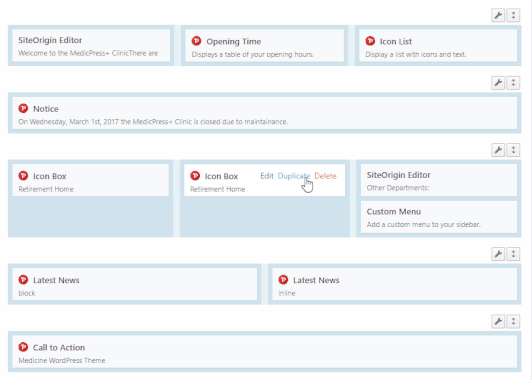Select the 'Call to Action' widget title
The height and width of the screenshot is (380, 532).
point(59,347)
